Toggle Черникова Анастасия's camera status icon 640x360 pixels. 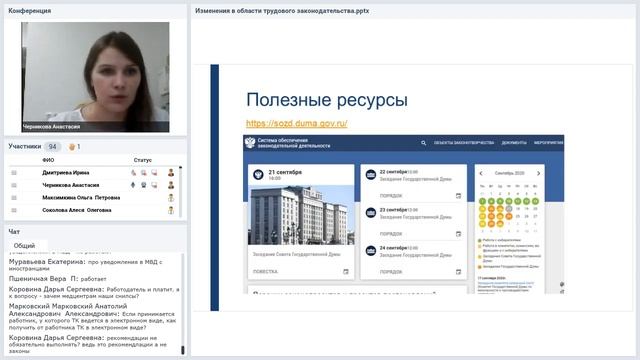click(144, 185)
